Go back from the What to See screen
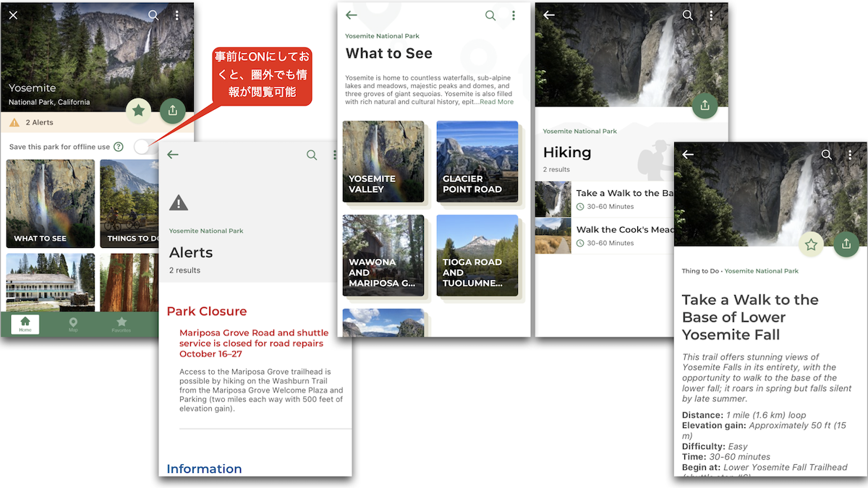The width and height of the screenshot is (868, 488). point(352,15)
